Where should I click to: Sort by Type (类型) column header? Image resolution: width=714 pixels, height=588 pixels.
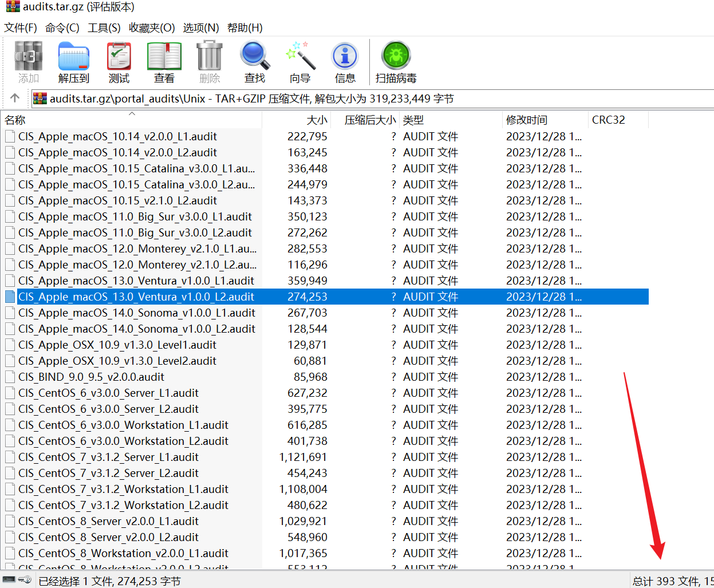[x=451, y=120]
